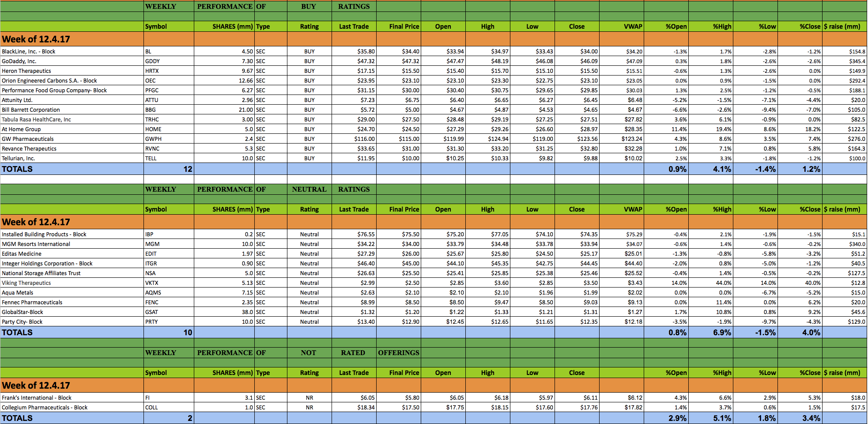Click At Home Group %High value 19.4%
Viewport: 868px width, 424px height.
[x=710, y=129]
